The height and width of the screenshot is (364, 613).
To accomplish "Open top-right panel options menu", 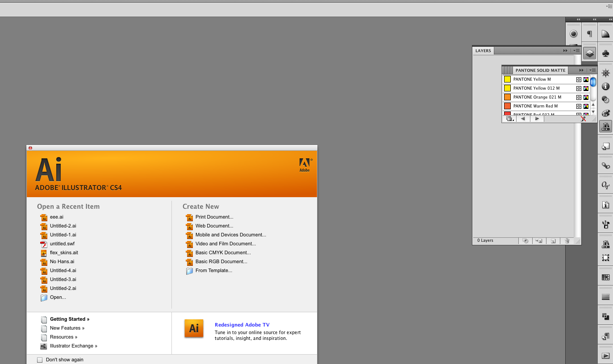I will tap(609, 6).
